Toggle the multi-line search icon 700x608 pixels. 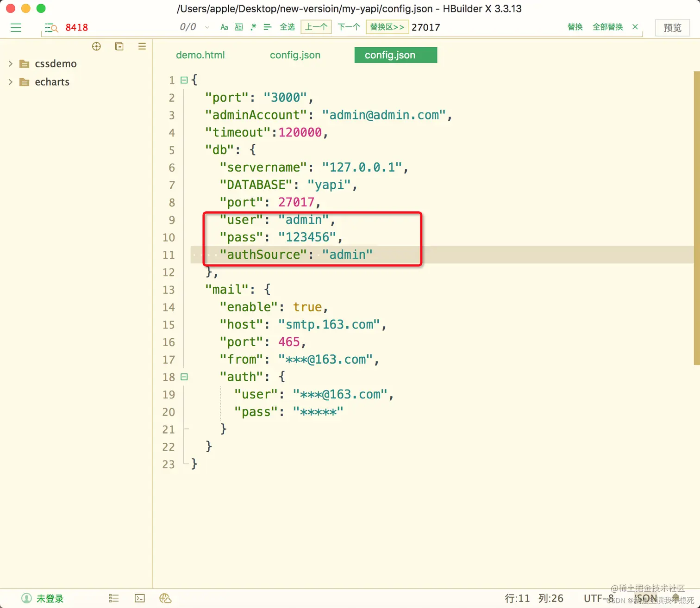pos(268,27)
